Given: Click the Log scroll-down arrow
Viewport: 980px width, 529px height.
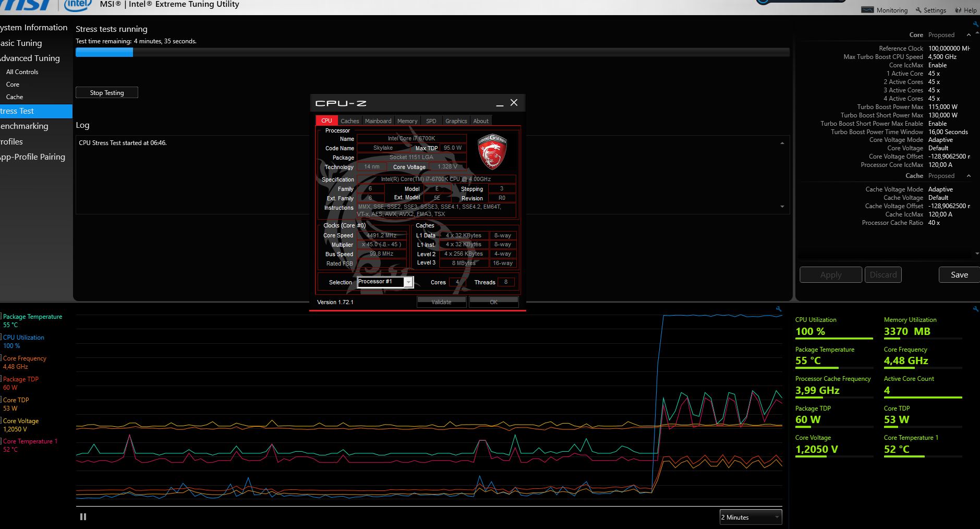Looking at the screenshot, I should coord(782,207).
